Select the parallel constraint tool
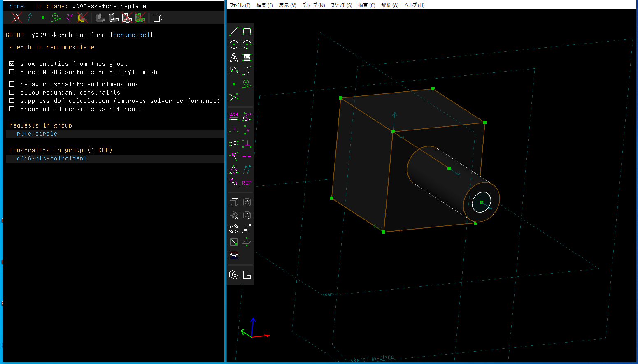This screenshot has height=364, width=638. [x=234, y=143]
